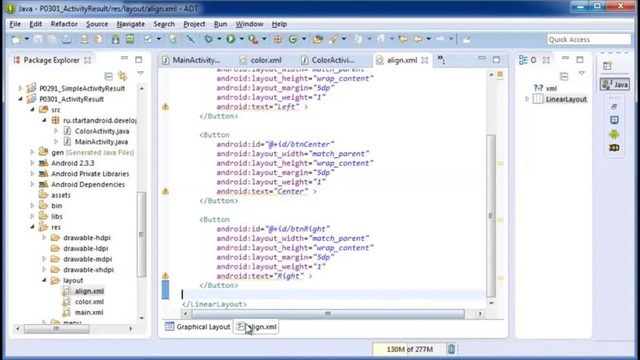Click the Run External Tools icon
Viewport: 640px width, 360px height.
[253, 39]
